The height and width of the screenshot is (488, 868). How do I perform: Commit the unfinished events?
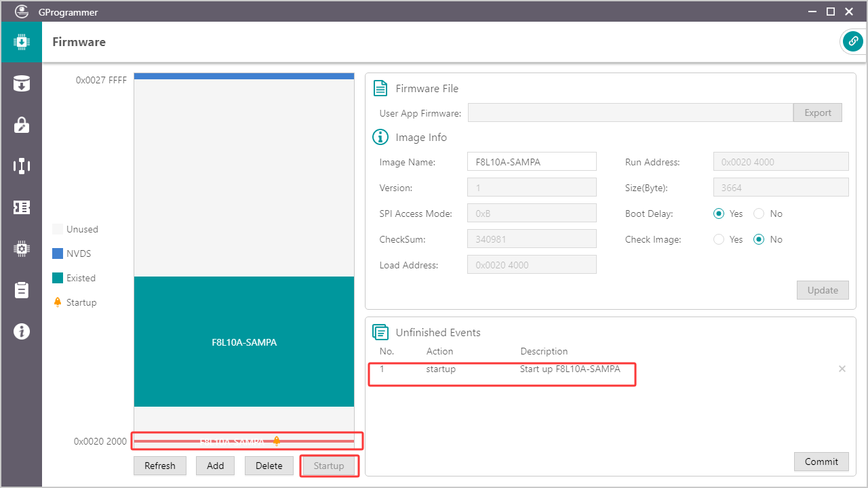[821, 462]
